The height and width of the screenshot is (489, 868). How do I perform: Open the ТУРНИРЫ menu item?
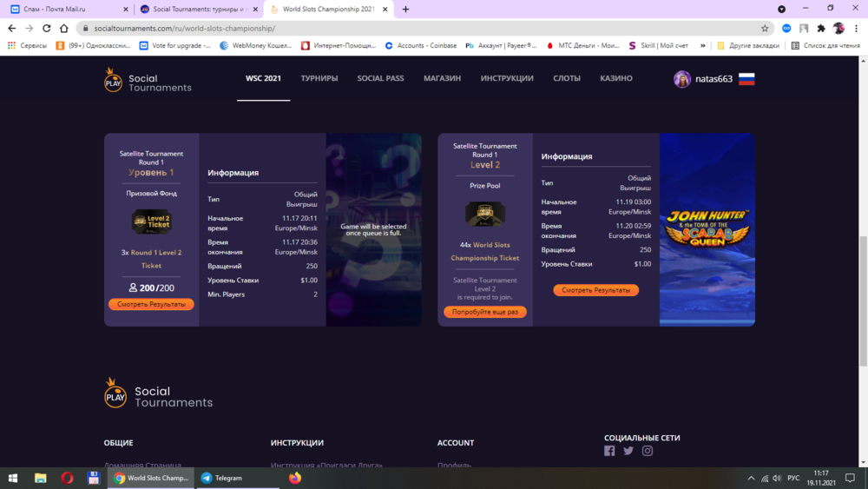tap(319, 79)
